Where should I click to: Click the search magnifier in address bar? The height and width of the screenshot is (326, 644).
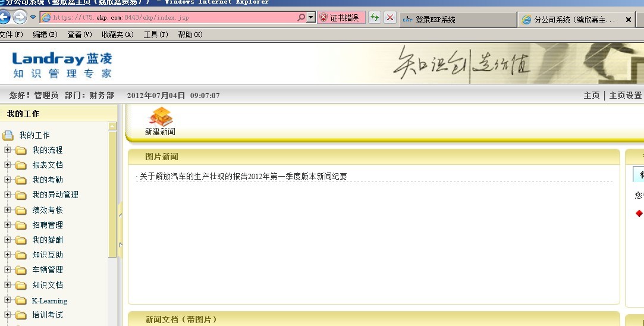tap(301, 18)
